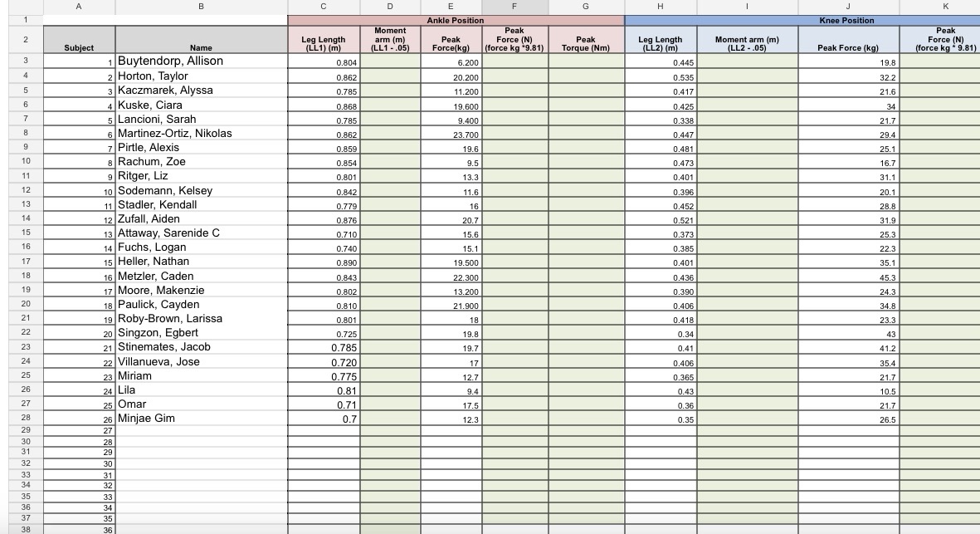Viewport: 980px width, 534px height.
Task: Click the Knee Position merged header cell
Action: [802, 21]
